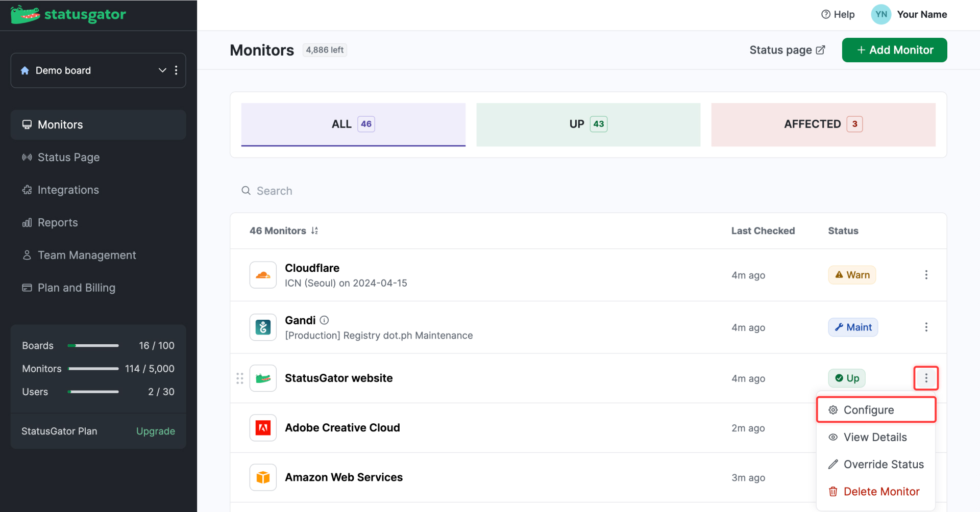Toggle the monitors sort order icon

[314, 231]
